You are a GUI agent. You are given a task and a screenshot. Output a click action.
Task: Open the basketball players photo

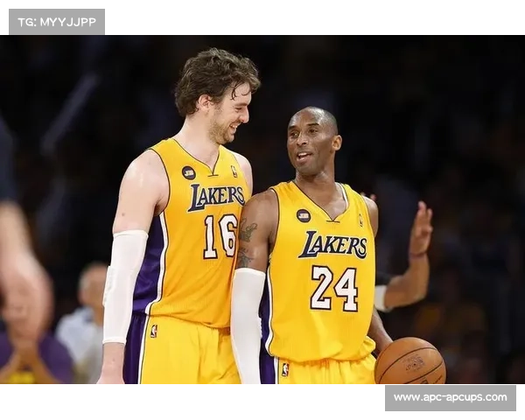[x=262, y=210]
